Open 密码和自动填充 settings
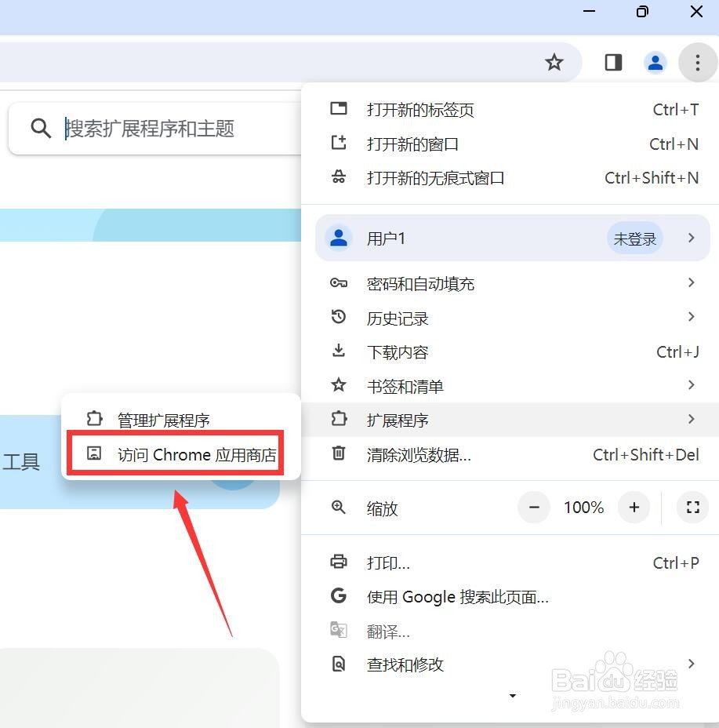Screen dimensions: 719x728 tap(421, 283)
